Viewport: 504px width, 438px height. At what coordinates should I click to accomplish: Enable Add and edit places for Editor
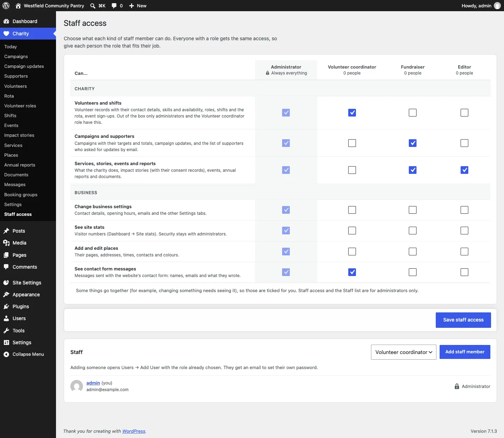(x=464, y=252)
